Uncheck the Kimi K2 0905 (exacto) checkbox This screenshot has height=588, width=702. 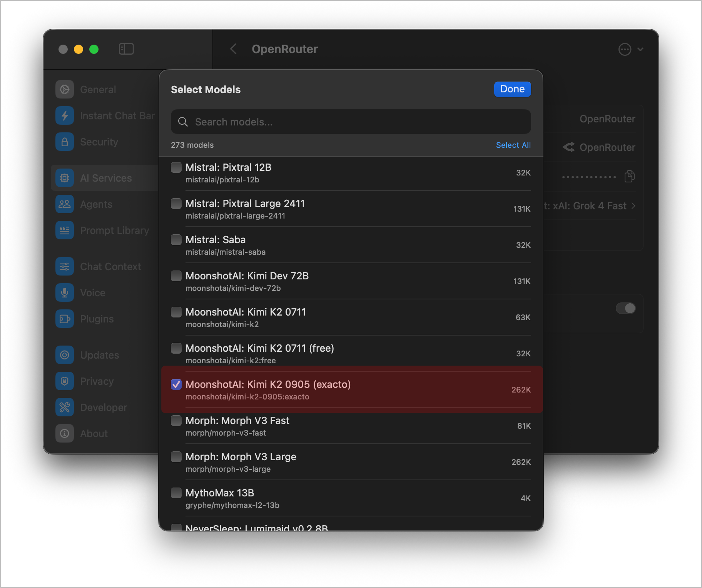tap(176, 384)
